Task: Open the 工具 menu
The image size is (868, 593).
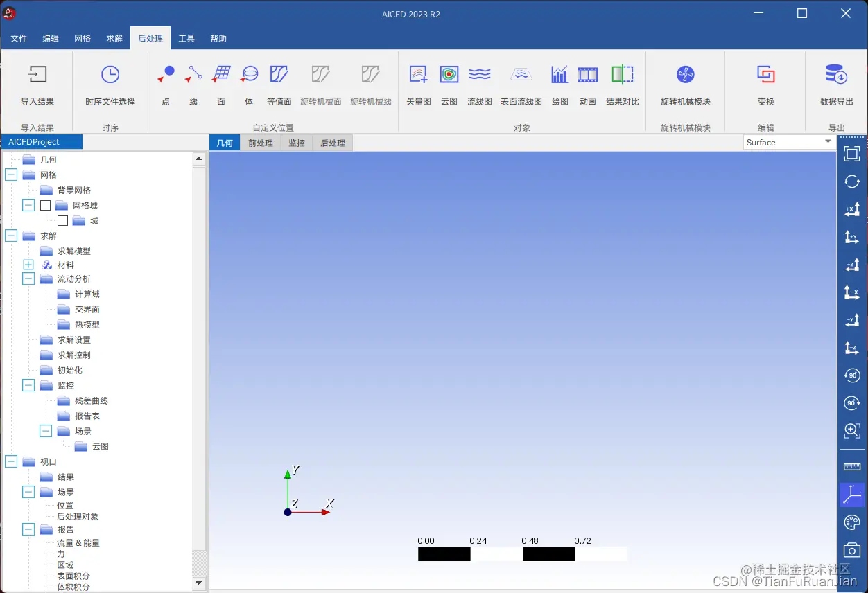Action: point(186,39)
